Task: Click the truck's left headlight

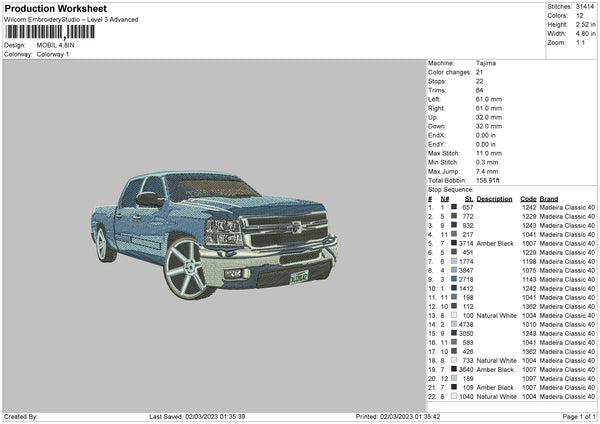Action: [224, 233]
